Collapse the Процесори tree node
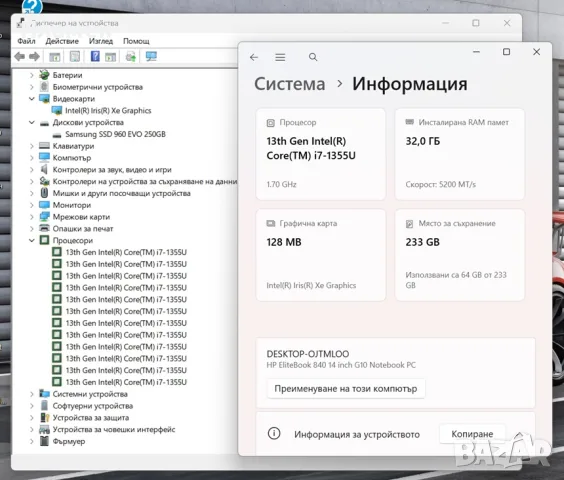This screenshot has height=480, width=564. tap(32, 240)
